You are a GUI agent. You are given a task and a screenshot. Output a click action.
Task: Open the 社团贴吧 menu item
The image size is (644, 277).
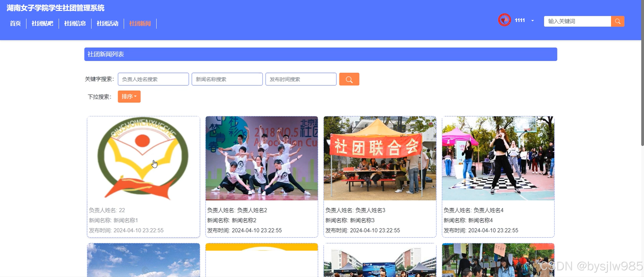coord(42,24)
